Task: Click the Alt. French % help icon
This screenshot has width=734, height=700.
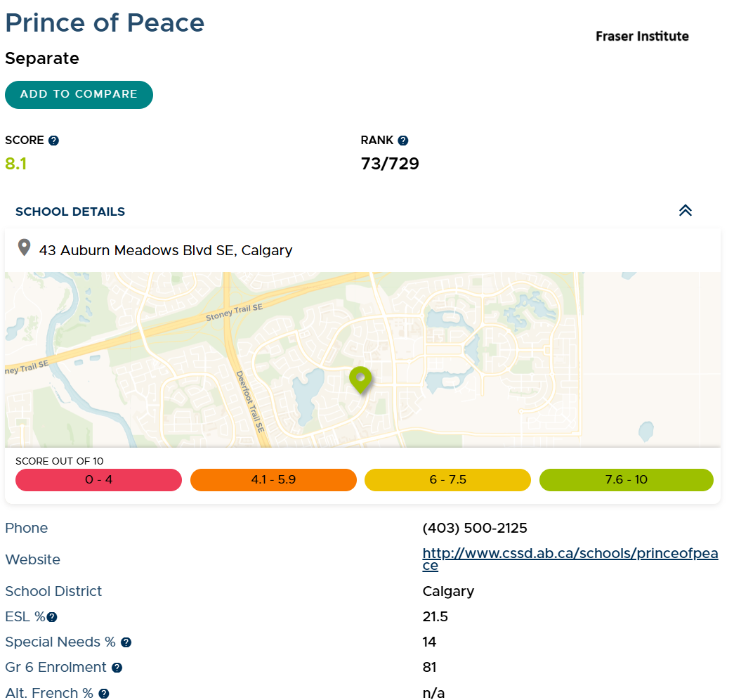Action: pos(104,693)
